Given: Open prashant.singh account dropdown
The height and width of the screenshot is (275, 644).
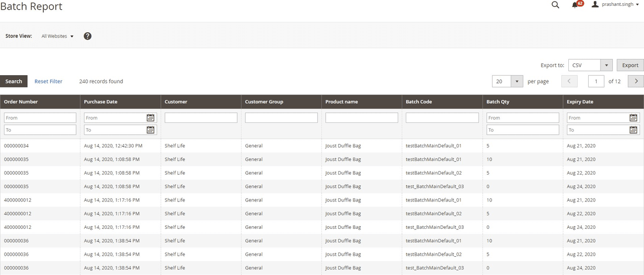Looking at the screenshot, I should click(620, 4).
